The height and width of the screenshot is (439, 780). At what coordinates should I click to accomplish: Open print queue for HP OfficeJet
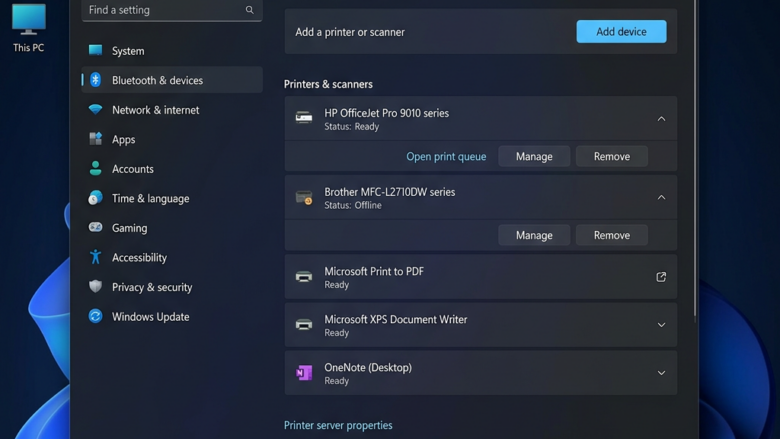pyautogui.click(x=446, y=156)
